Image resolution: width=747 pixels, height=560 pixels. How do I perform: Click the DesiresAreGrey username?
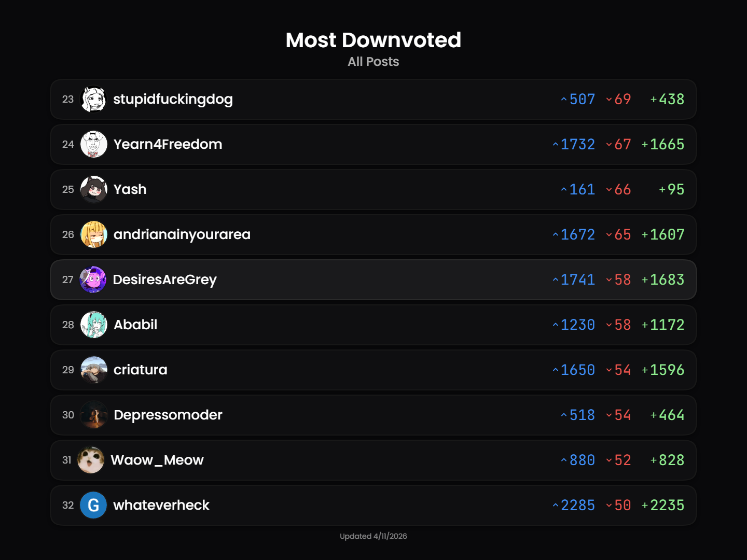click(x=164, y=279)
